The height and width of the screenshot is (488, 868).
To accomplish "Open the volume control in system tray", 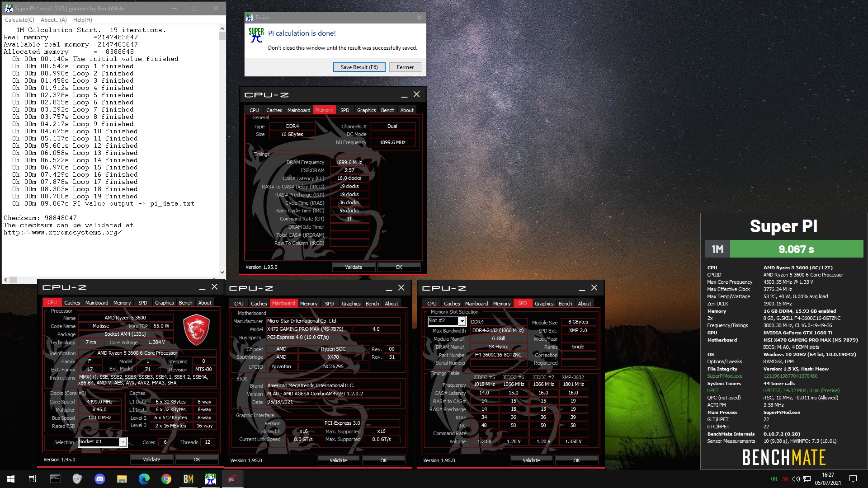I will pos(796,479).
